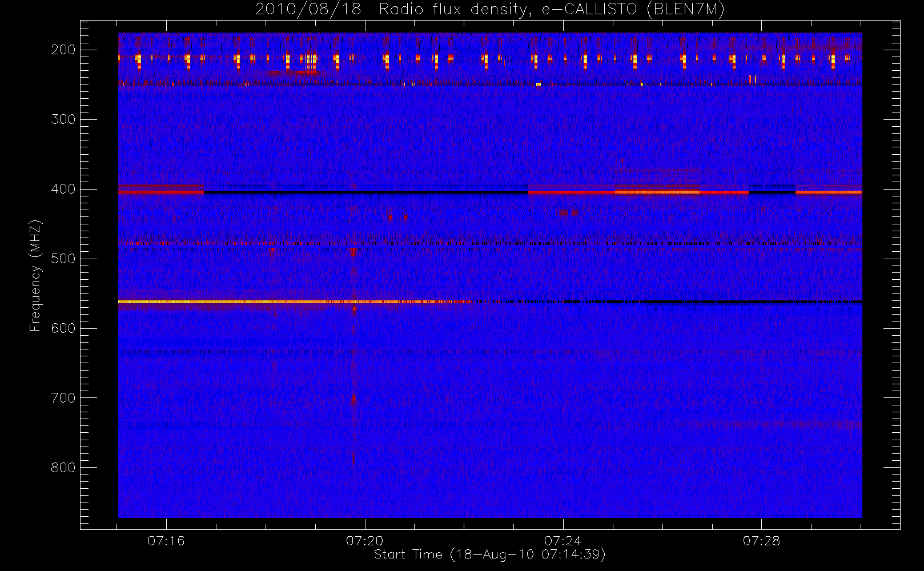
Task: Click the 'Start Time (18-Aug-10 07:14:39)' label
Action: coord(489,554)
